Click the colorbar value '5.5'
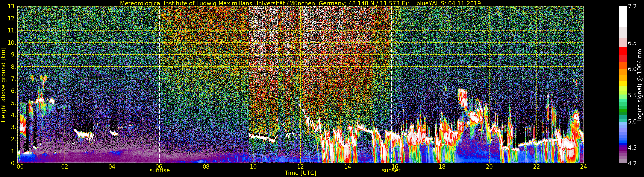Screen dimensions: 644x177 [x=632, y=95]
